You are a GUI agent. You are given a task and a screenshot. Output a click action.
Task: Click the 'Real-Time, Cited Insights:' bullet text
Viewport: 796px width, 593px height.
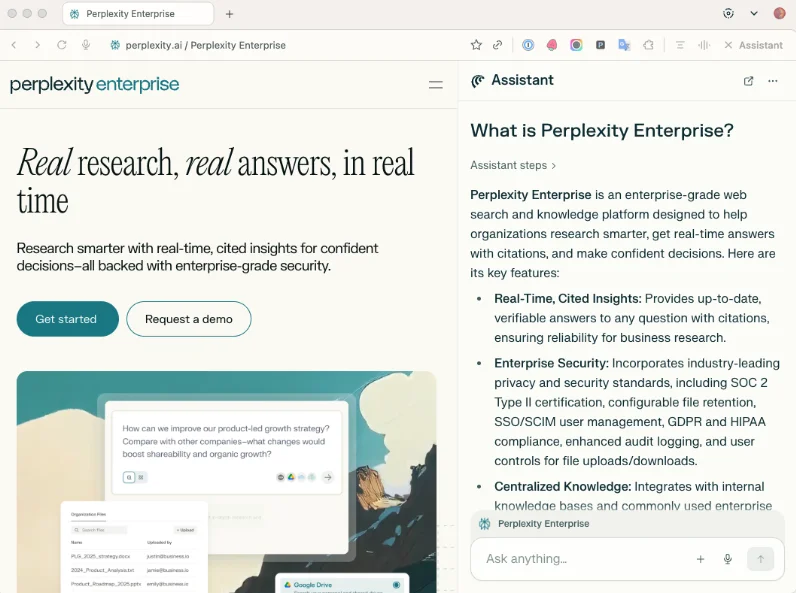[x=568, y=299]
